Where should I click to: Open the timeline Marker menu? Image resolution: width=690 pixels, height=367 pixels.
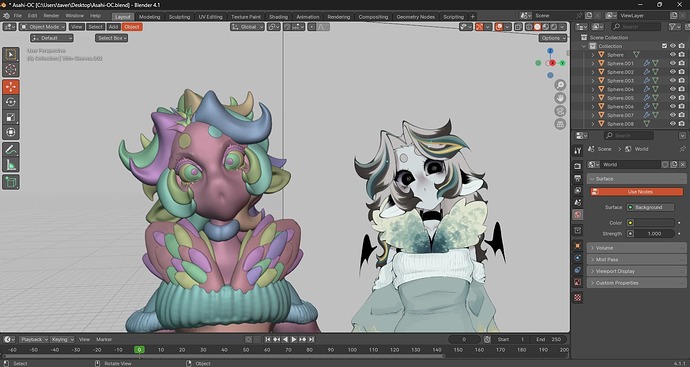(x=104, y=339)
